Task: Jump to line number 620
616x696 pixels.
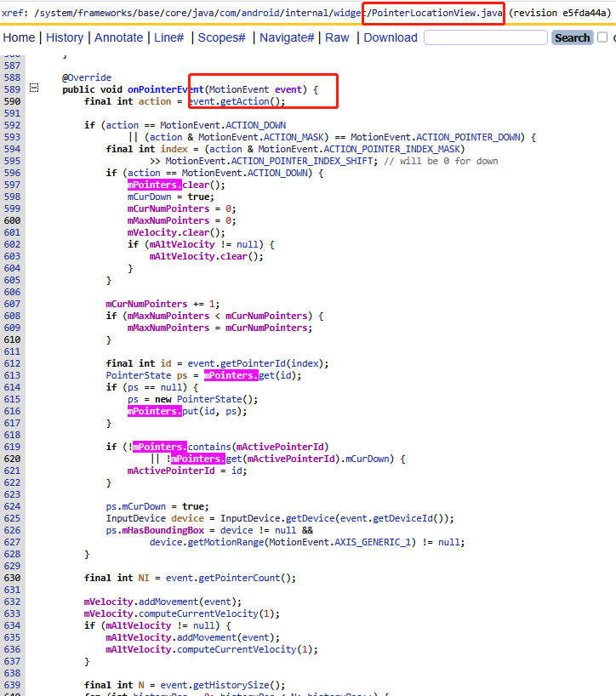Action: (12, 459)
